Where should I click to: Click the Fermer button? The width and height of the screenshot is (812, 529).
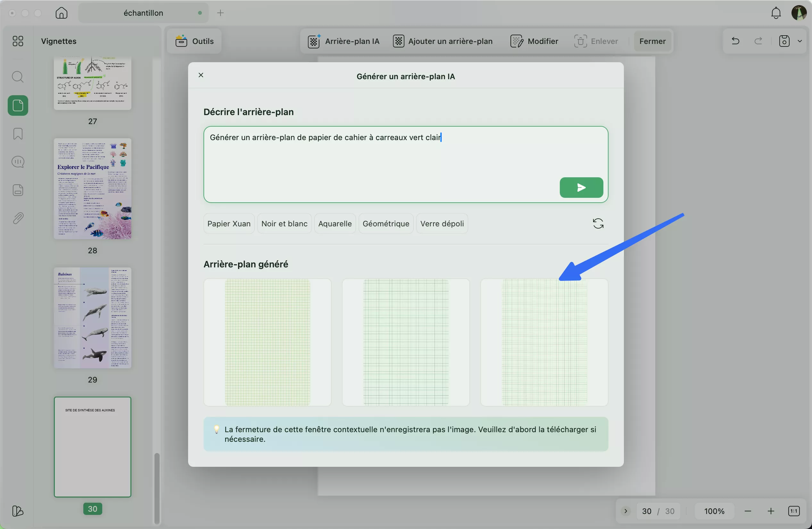point(652,41)
